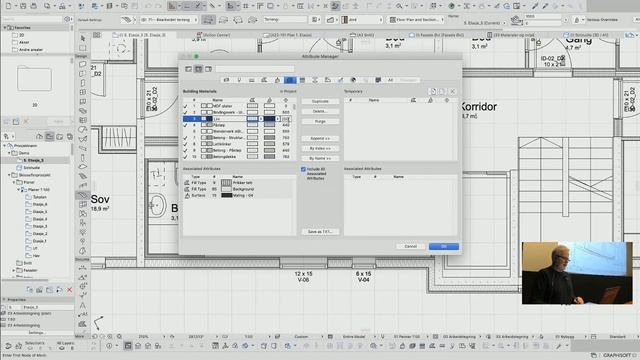
Task: Toggle both-panels view in Attribute Manager
Action: 198,69
